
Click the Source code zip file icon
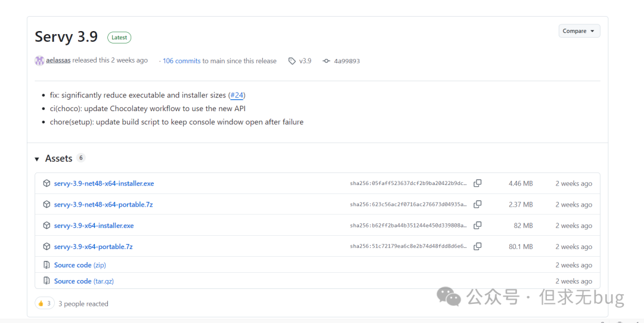click(47, 265)
